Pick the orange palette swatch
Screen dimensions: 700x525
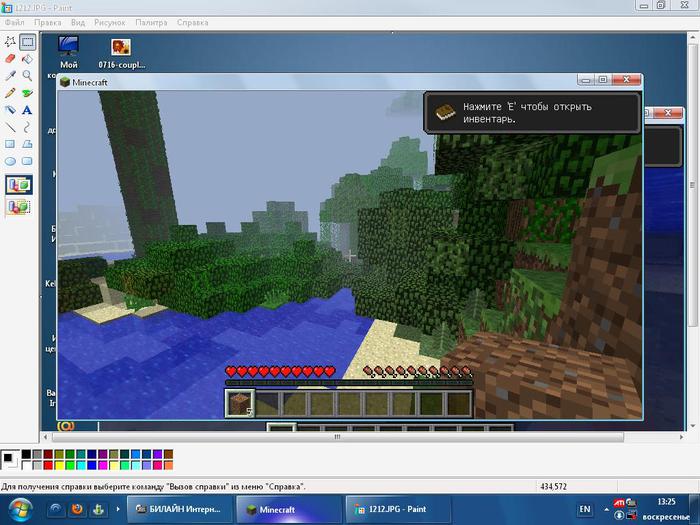168,465
